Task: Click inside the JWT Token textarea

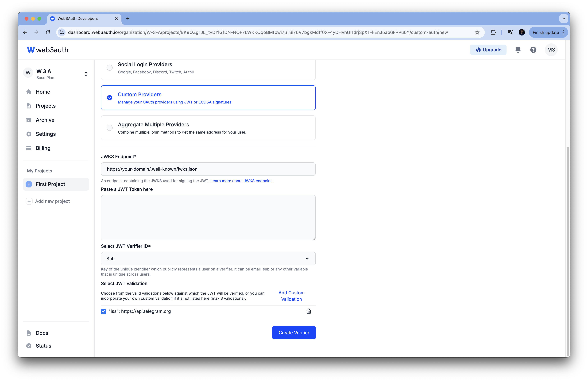Action: point(208,218)
